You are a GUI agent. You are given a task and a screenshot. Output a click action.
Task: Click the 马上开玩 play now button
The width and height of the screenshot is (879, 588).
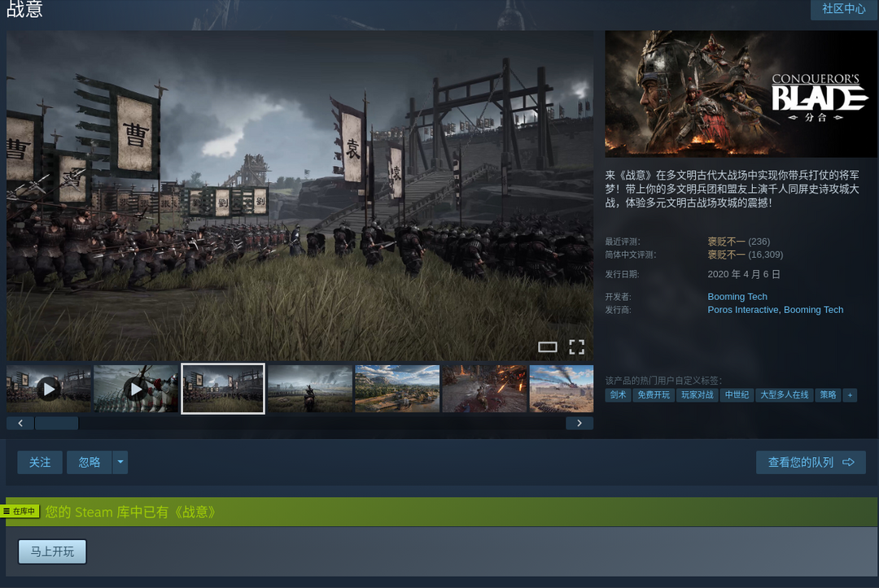pyautogui.click(x=52, y=552)
